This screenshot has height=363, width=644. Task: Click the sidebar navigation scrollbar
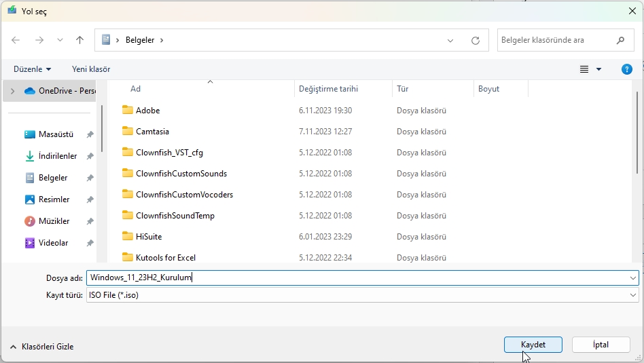click(102, 128)
